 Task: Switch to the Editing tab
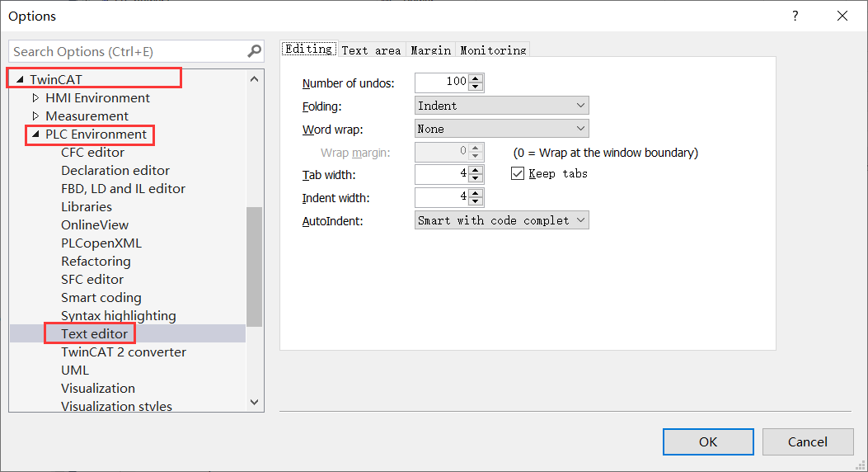(x=309, y=50)
